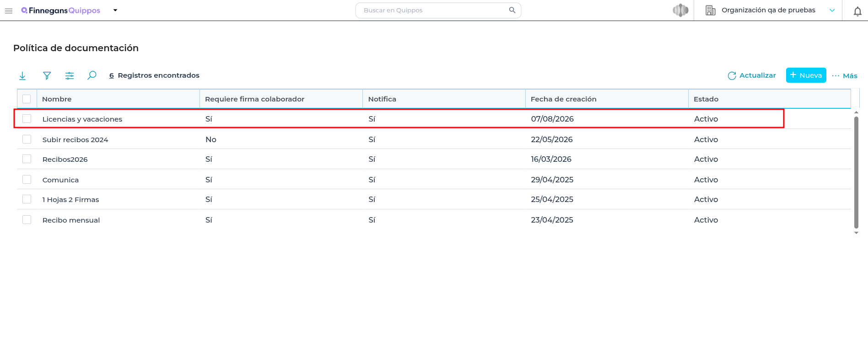Click the table scrollbar down arrow
Viewport: 868px width, 346px height.
click(x=856, y=233)
